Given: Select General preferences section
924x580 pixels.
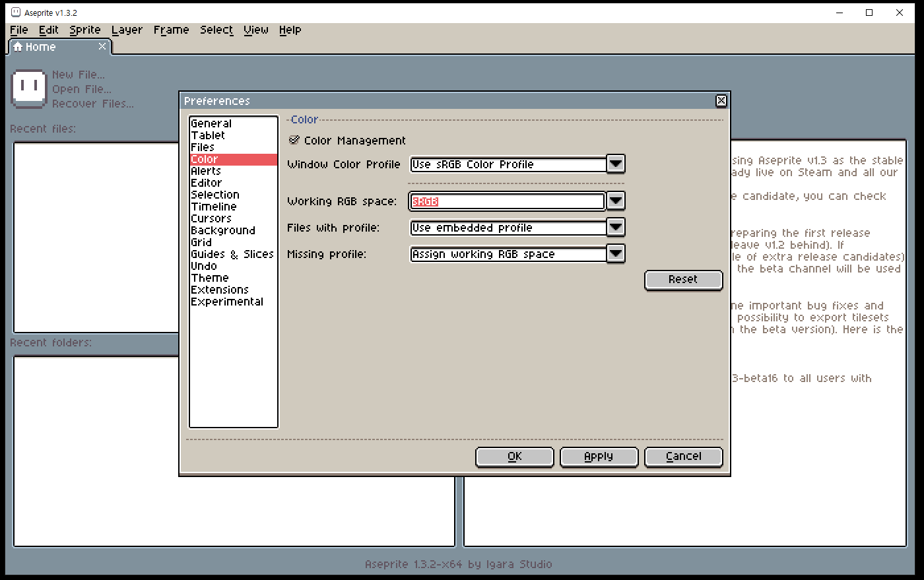Looking at the screenshot, I should pyautogui.click(x=234, y=123).
